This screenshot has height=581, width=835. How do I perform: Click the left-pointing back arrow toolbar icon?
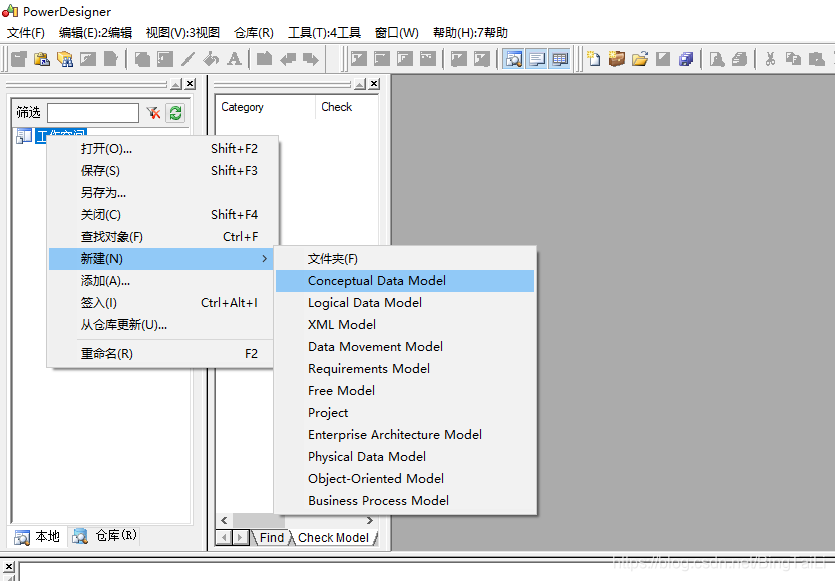pos(288,59)
